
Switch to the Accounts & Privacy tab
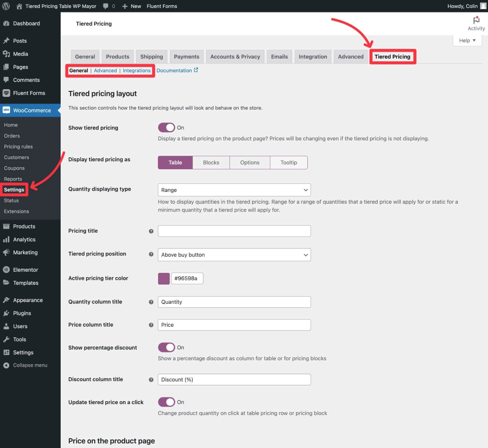235,57
